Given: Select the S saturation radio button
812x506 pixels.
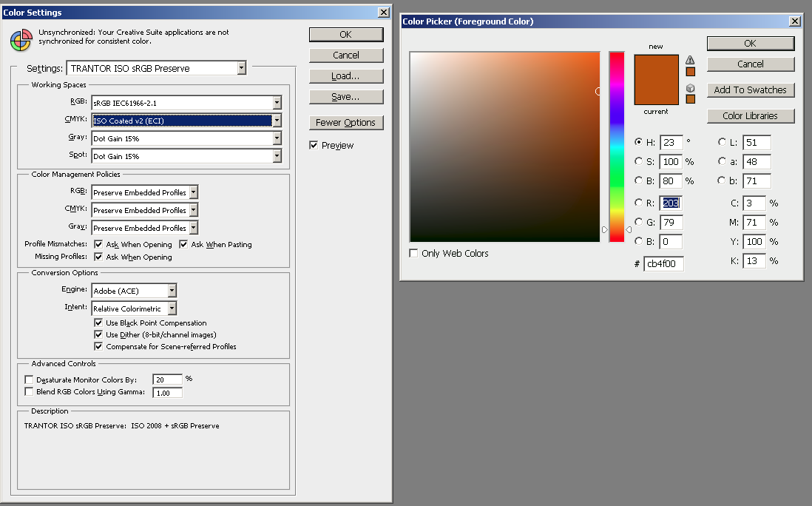Looking at the screenshot, I should pyautogui.click(x=638, y=161).
